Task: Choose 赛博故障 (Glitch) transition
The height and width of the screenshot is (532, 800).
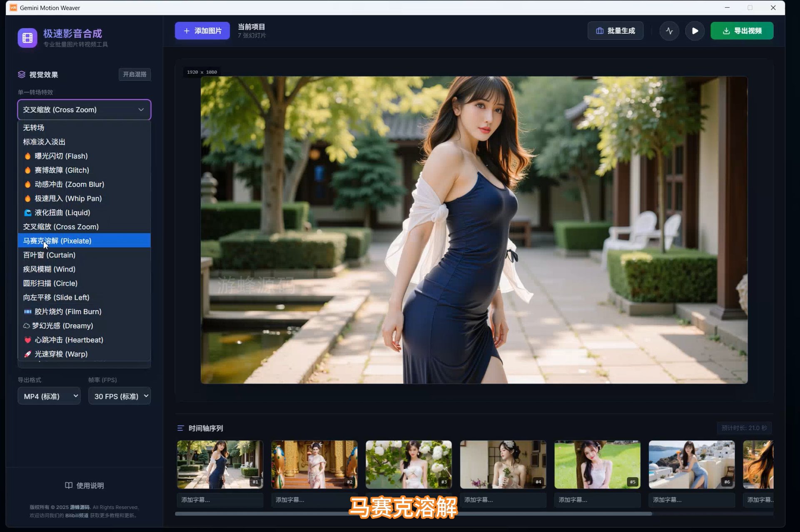Action: 84,170
